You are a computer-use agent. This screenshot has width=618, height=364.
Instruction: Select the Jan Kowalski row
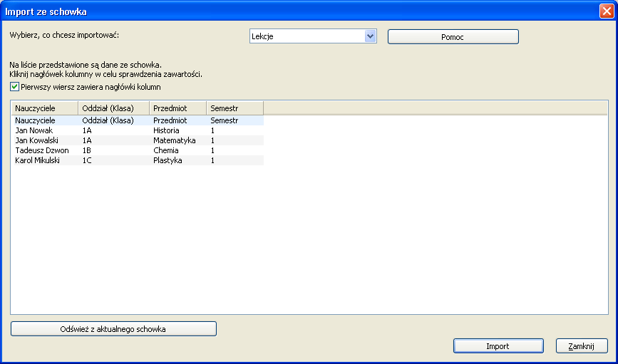38,141
